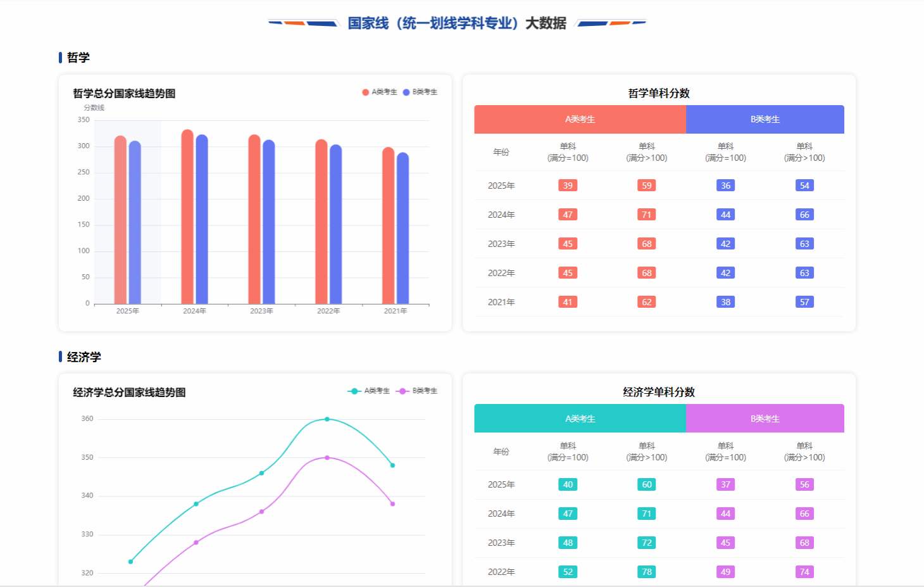This screenshot has width=924, height=587.
Task: Click the blue 2024年 bar in philosophy chart
Action: click(202, 222)
